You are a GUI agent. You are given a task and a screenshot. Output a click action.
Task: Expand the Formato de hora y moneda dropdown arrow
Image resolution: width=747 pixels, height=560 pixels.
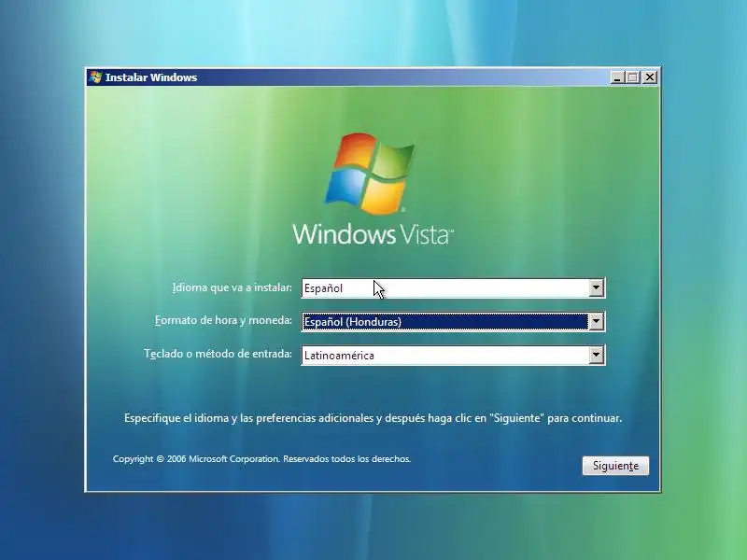coord(596,321)
